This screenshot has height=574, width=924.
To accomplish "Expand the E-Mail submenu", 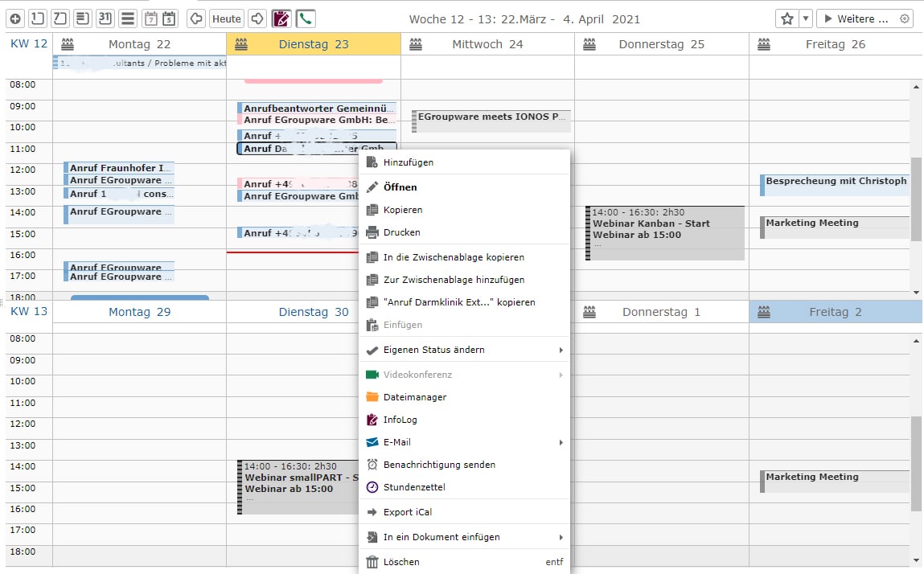I will (561, 442).
